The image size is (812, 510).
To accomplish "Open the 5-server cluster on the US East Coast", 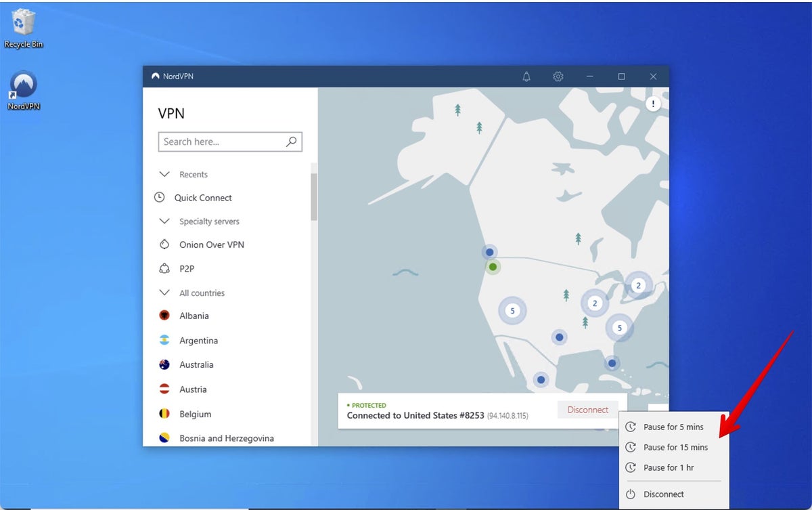I will click(619, 328).
